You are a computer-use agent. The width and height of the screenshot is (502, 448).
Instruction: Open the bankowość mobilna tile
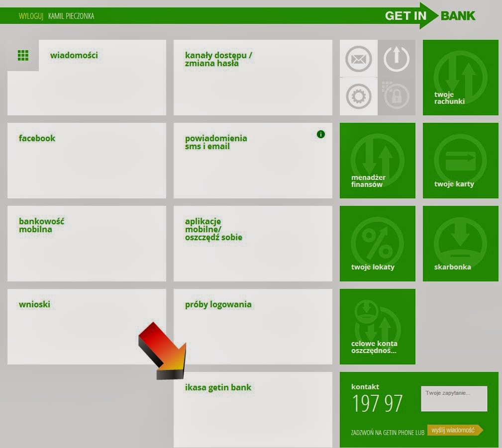click(87, 244)
